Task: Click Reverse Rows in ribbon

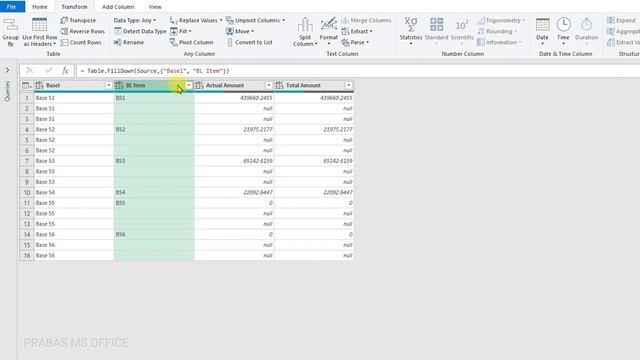Action: 82,31
